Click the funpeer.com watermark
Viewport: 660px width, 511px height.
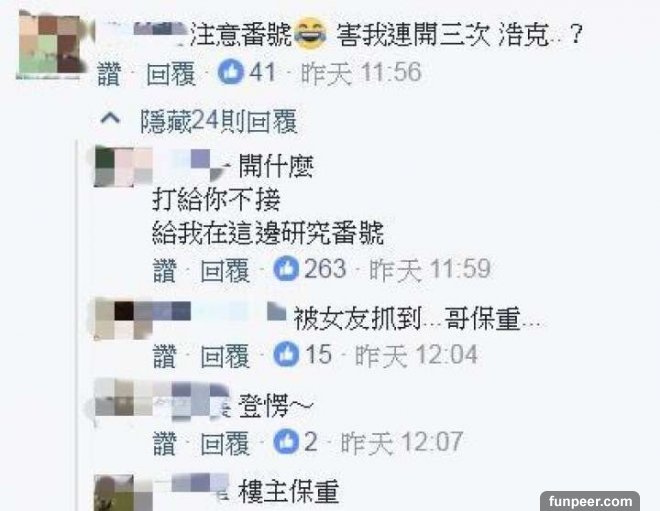(x=590, y=501)
